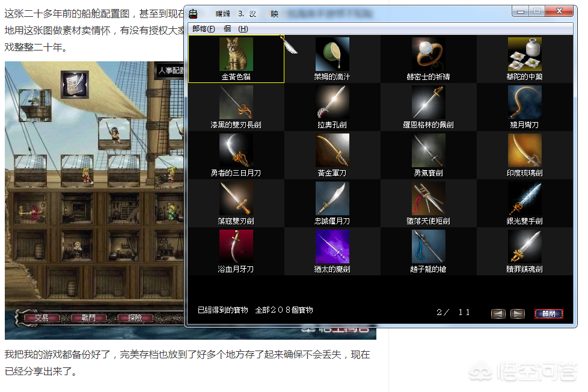
Task: Choose the 浴血月牙刀 red blade icon
Action: coord(236,247)
